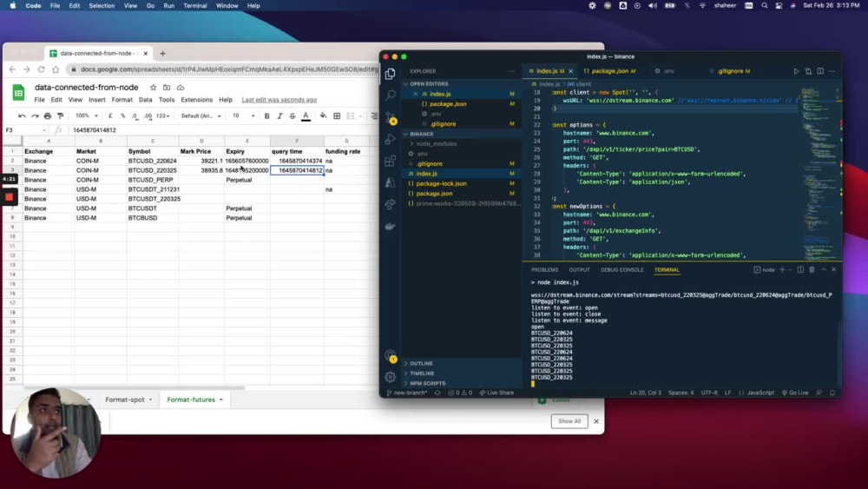
Task: Open the Terminal menu in macOS menu bar
Action: tap(194, 5)
